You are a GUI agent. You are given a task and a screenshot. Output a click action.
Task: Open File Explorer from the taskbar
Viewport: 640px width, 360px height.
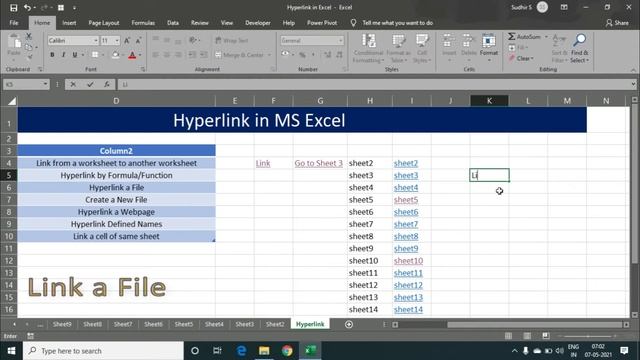click(x=264, y=351)
